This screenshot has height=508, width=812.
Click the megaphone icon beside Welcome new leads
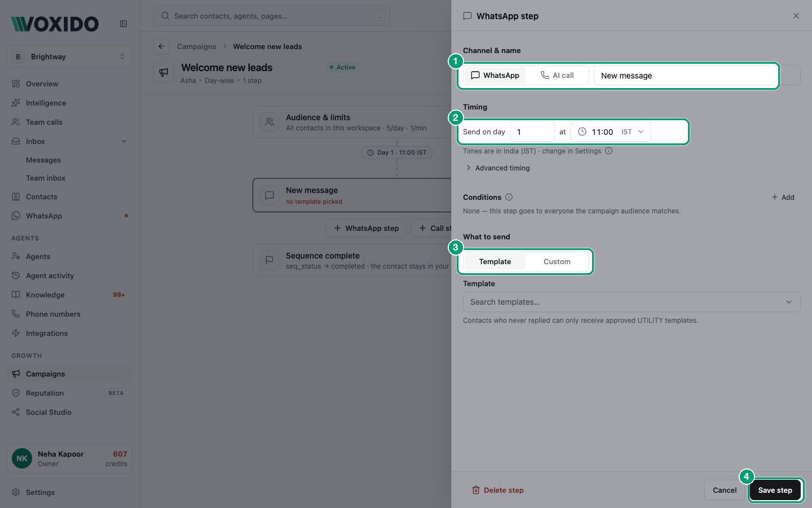click(164, 73)
